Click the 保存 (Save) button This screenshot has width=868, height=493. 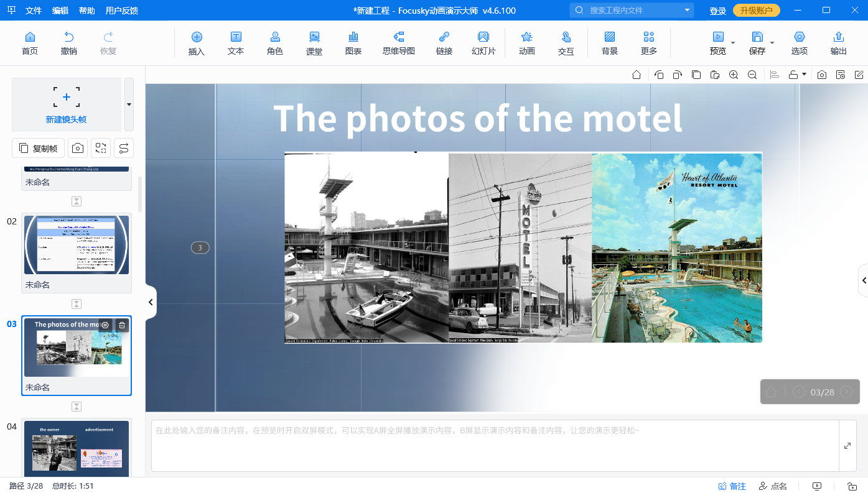coord(757,44)
